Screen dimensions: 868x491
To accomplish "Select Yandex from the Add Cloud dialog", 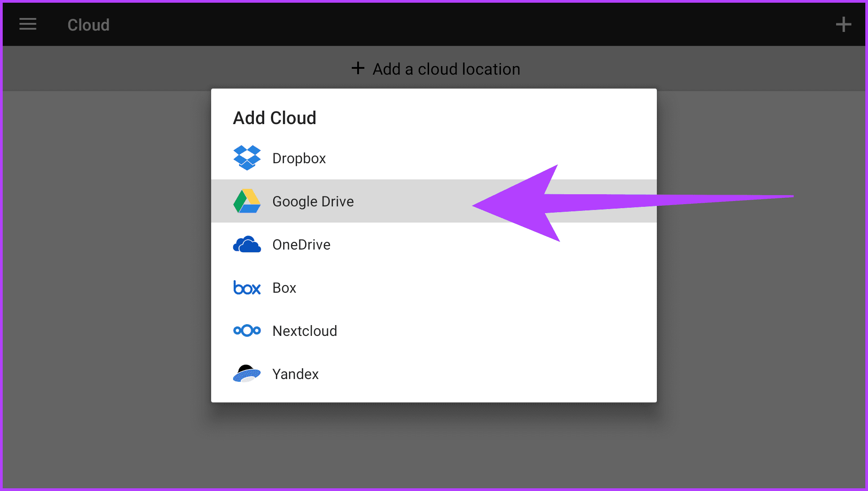I will coord(295,374).
